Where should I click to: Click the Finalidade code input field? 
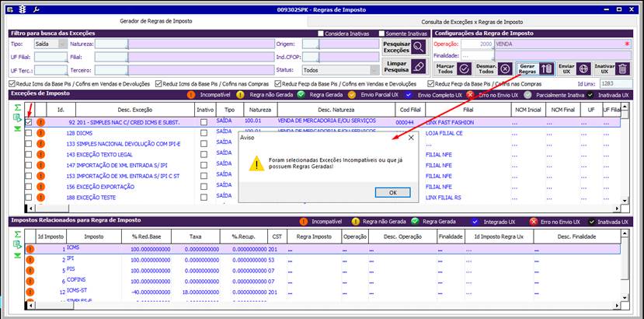[x=477, y=55]
